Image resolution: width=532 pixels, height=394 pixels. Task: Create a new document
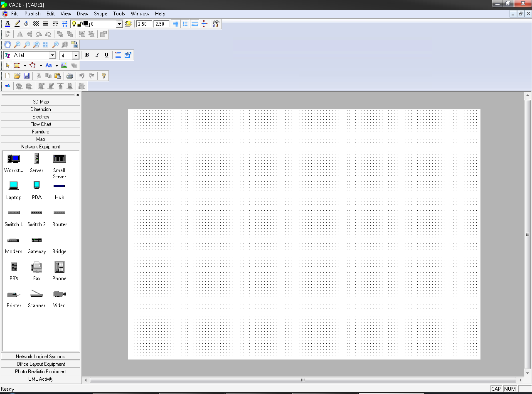(7, 76)
